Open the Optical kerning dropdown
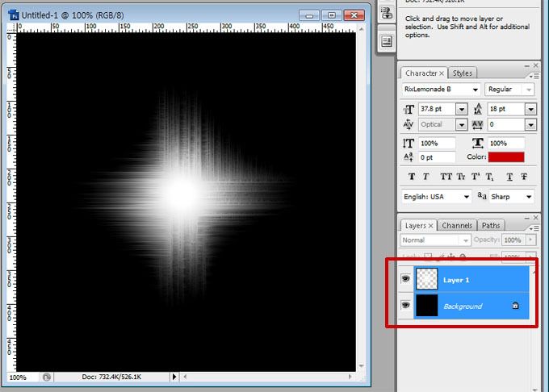 (x=462, y=124)
